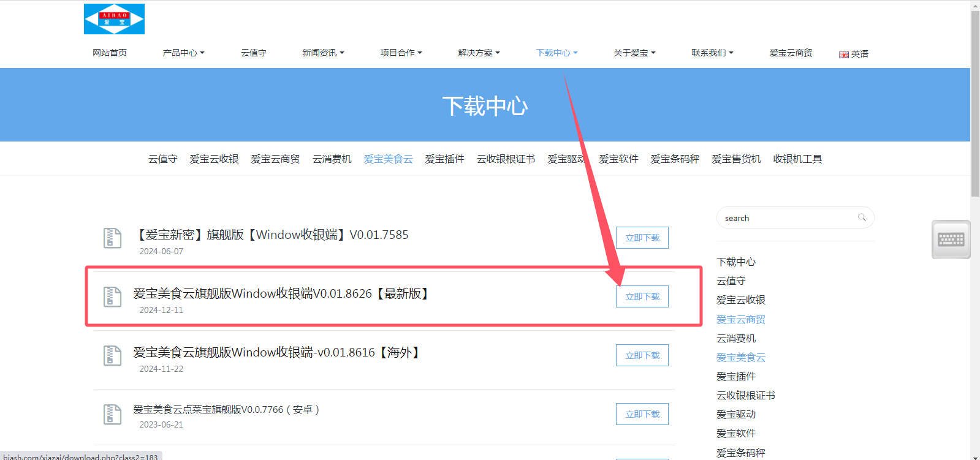Expand the 关于爱宝 dropdown menu
The image size is (980, 460).
point(634,53)
